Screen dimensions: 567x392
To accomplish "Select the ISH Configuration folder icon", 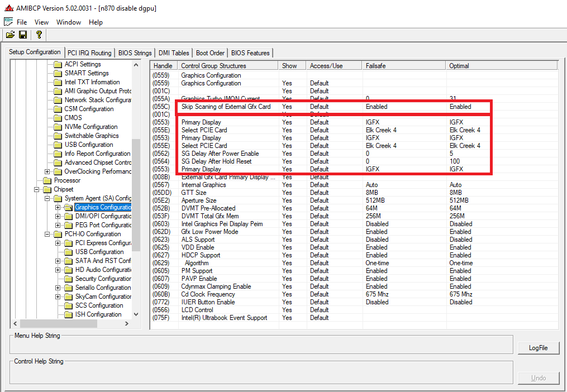I will [68, 314].
